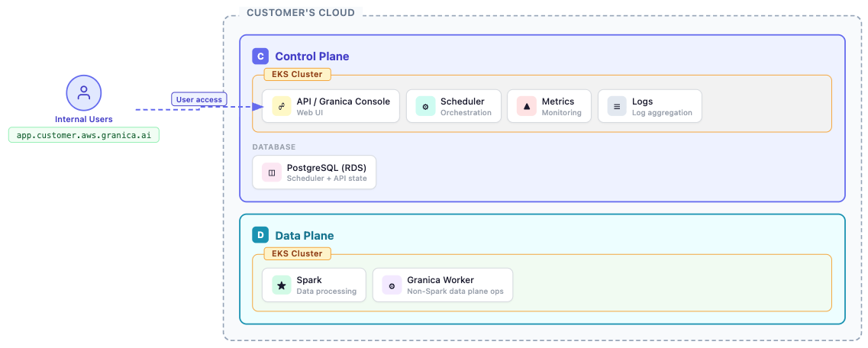
Task: Click the PostgreSQL (RDS) database icon
Action: click(272, 172)
